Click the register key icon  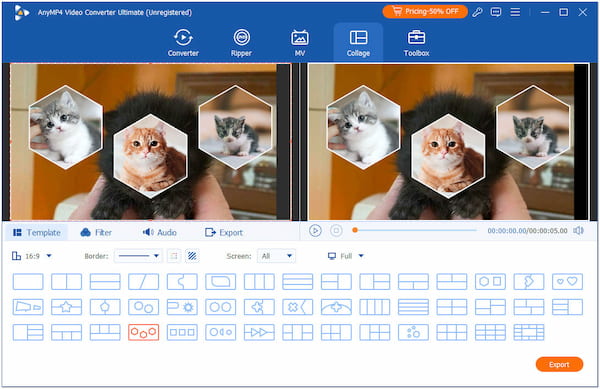pyautogui.click(x=477, y=12)
